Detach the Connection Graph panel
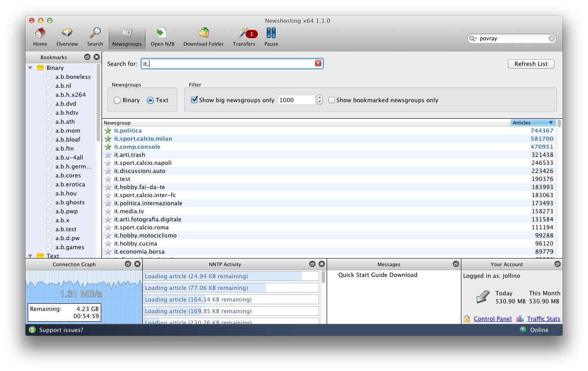This screenshot has width=588, height=371. [128, 264]
